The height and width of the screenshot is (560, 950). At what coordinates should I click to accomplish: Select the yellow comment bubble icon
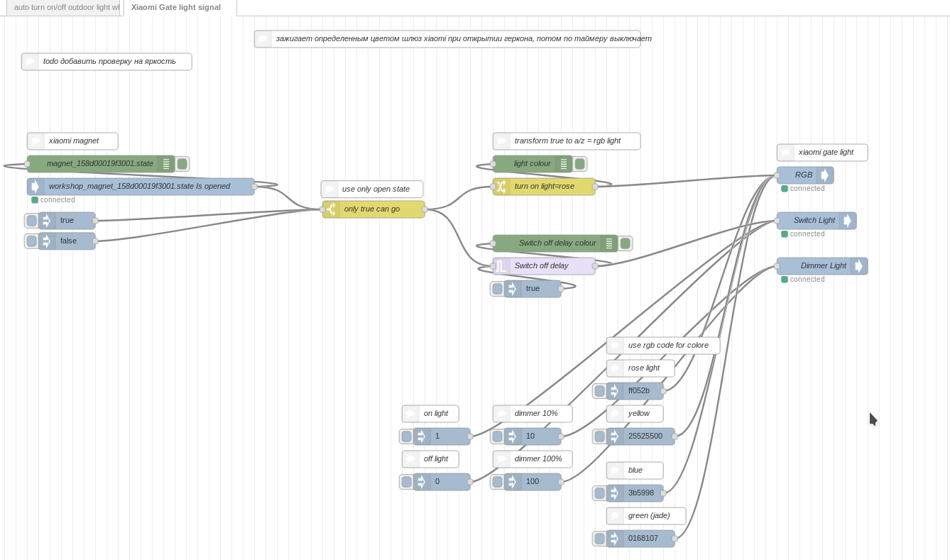click(x=615, y=414)
